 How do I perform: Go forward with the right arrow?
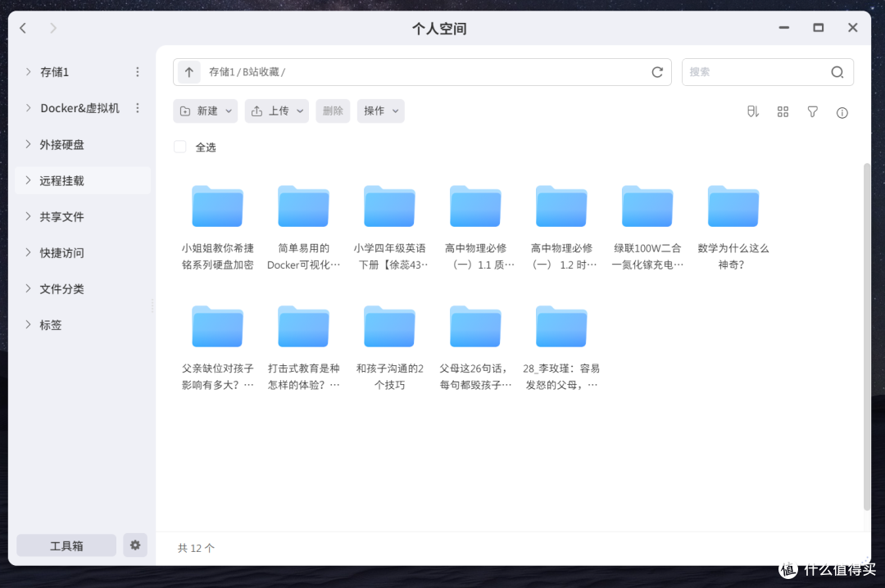tap(53, 28)
